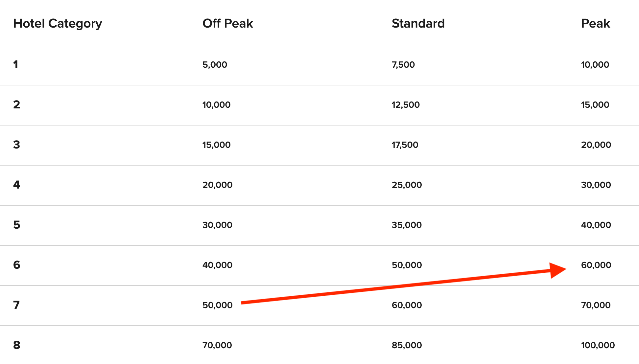Image resolution: width=639 pixels, height=364 pixels.
Task: Click the Peak column header
Action: 595,24
